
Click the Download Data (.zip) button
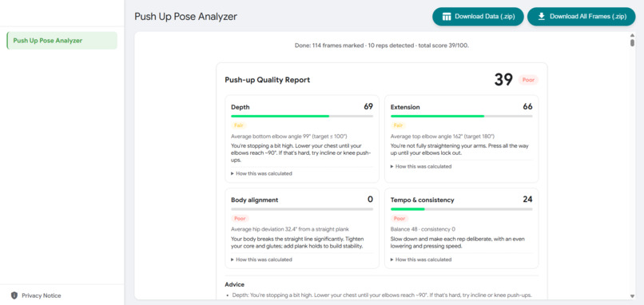[478, 17]
